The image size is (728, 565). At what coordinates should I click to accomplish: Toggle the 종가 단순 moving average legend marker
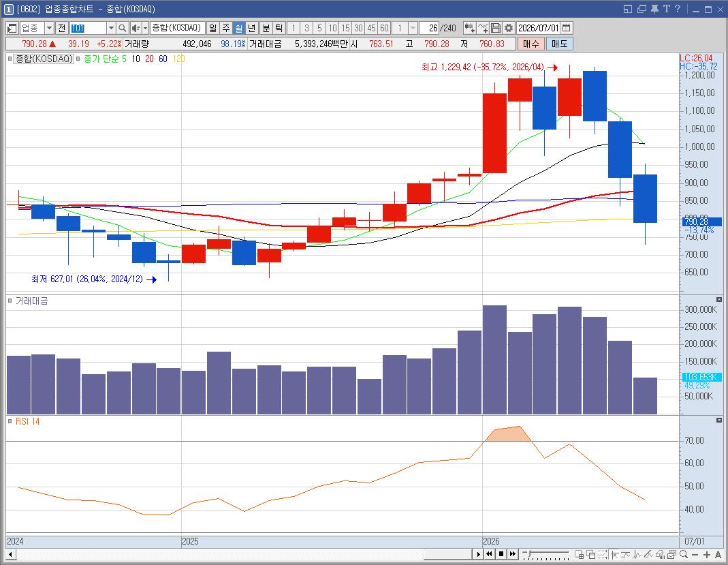pos(78,59)
